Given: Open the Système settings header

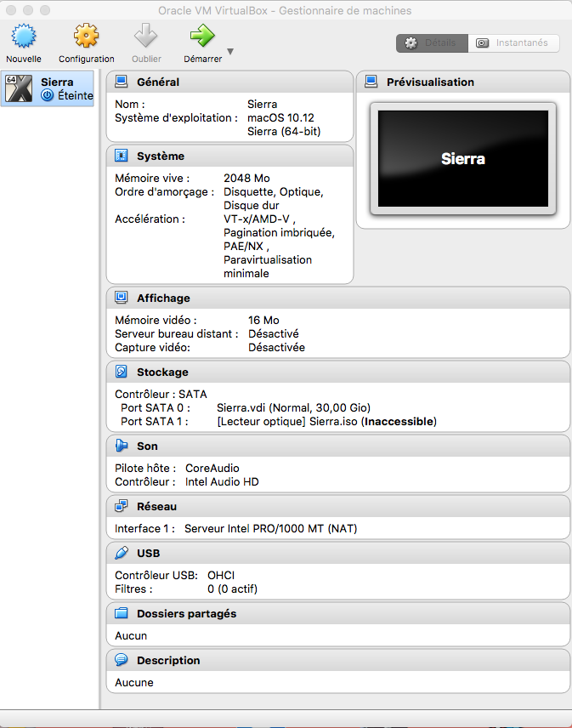Looking at the screenshot, I should (161, 156).
